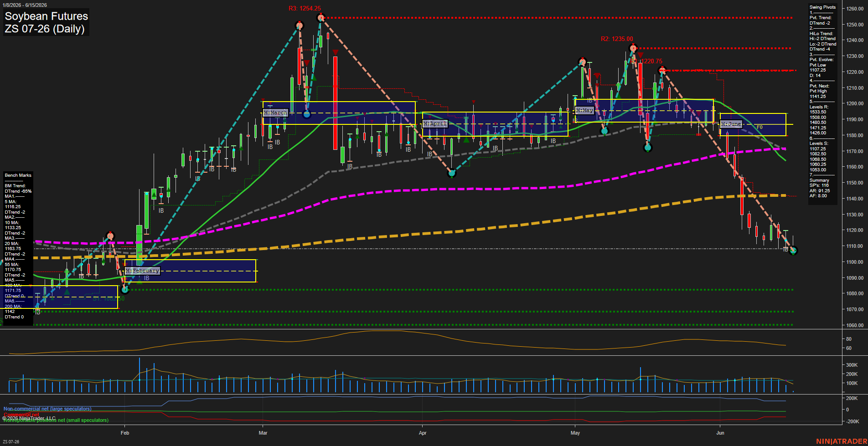Click the 1150.00 price axis label
The width and height of the screenshot is (868, 446).
855,183
